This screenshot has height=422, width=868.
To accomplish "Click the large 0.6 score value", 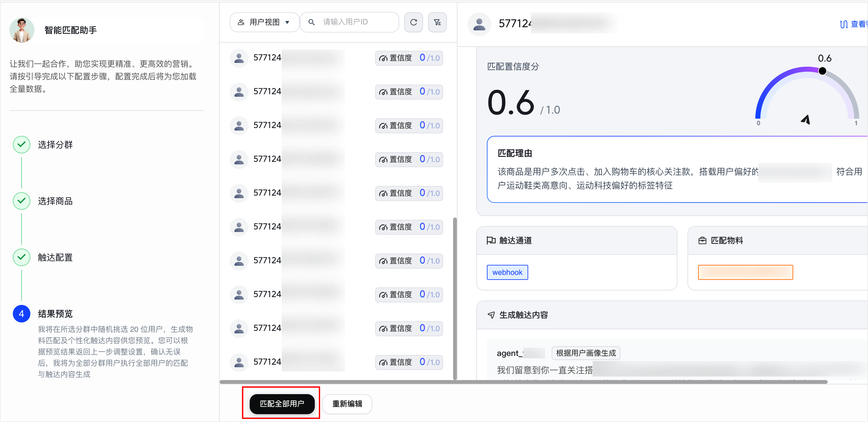I will coord(510,102).
